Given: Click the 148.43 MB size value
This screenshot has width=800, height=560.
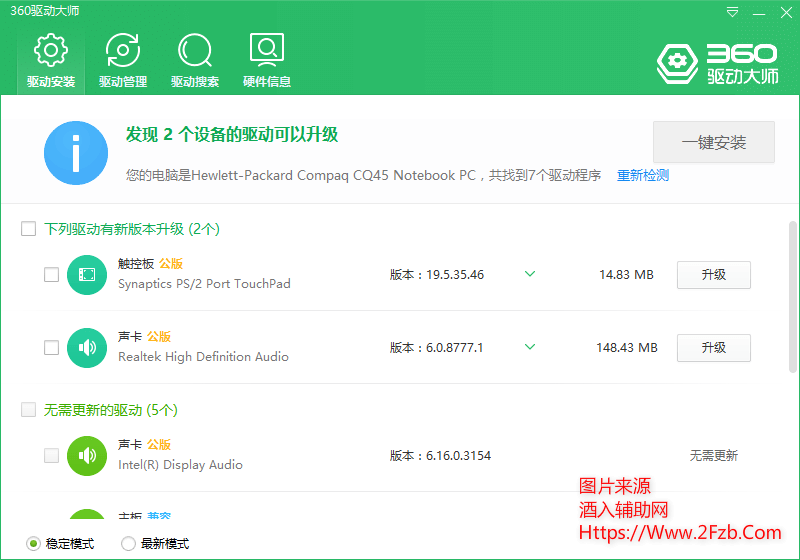Looking at the screenshot, I should [x=627, y=348].
